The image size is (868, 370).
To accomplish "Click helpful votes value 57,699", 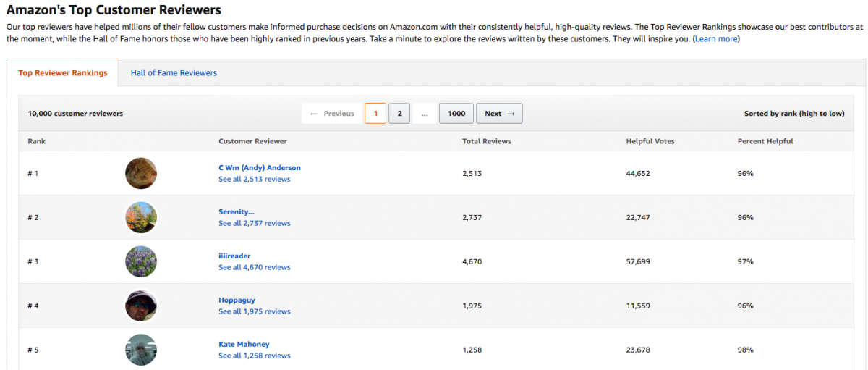I will (x=638, y=262).
